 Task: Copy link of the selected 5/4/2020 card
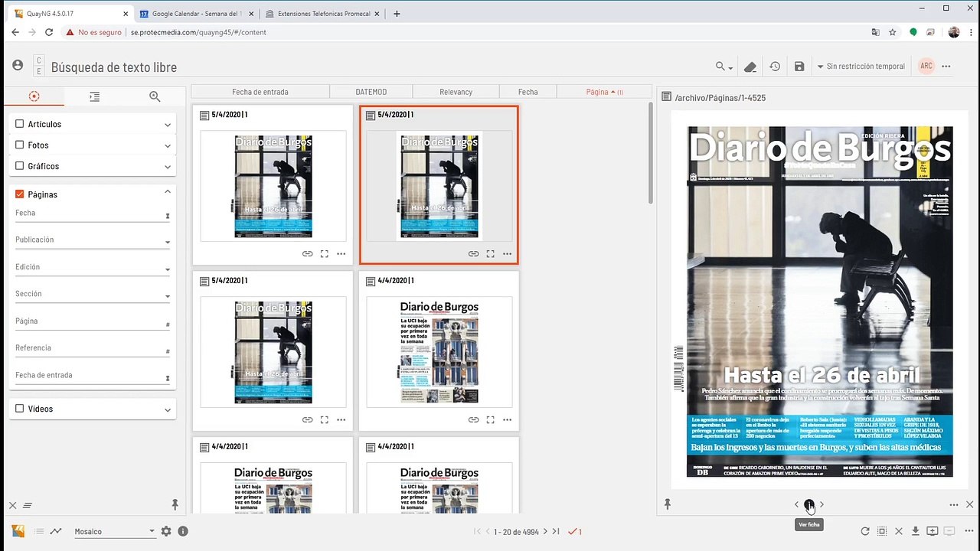(x=473, y=254)
